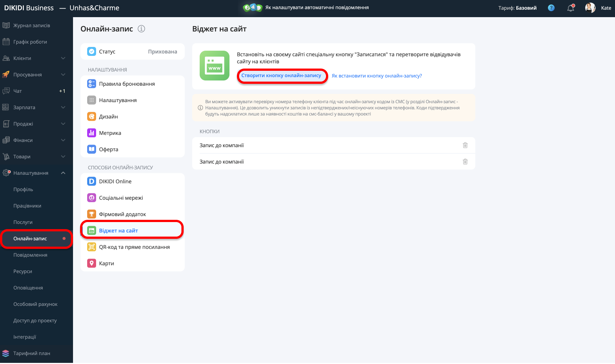615x364 pixels.
Task: Open Налаштування item in online booking panel
Action: pos(133,100)
